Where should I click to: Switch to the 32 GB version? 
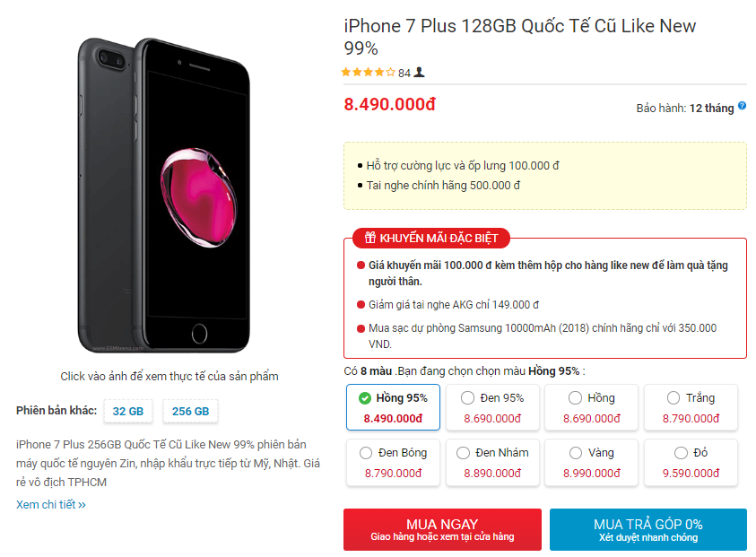[x=127, y=412]
